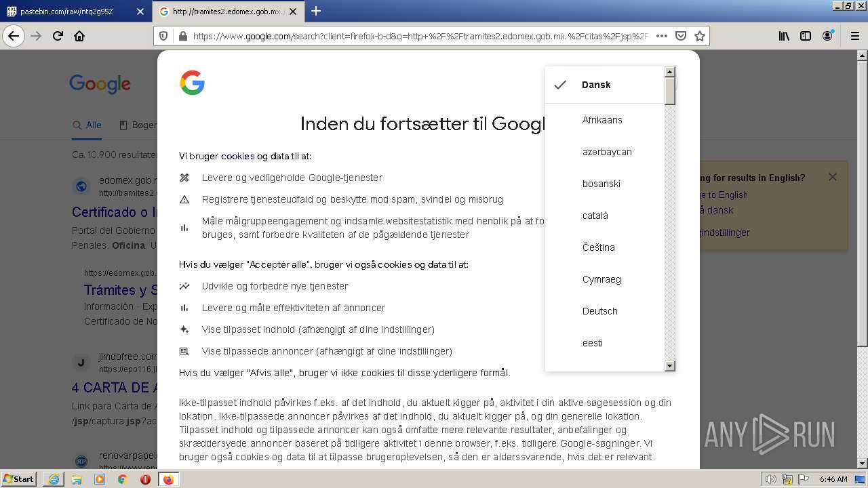The image size is (868, 488).
Task: Open the Start menu
Action: 19,479
